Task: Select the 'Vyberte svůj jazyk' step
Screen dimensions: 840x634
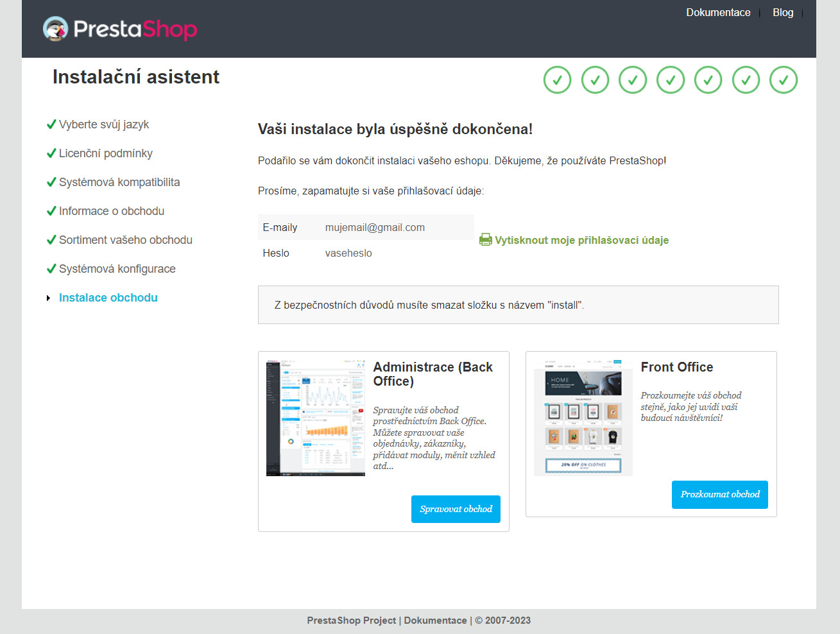Action: 104,124
